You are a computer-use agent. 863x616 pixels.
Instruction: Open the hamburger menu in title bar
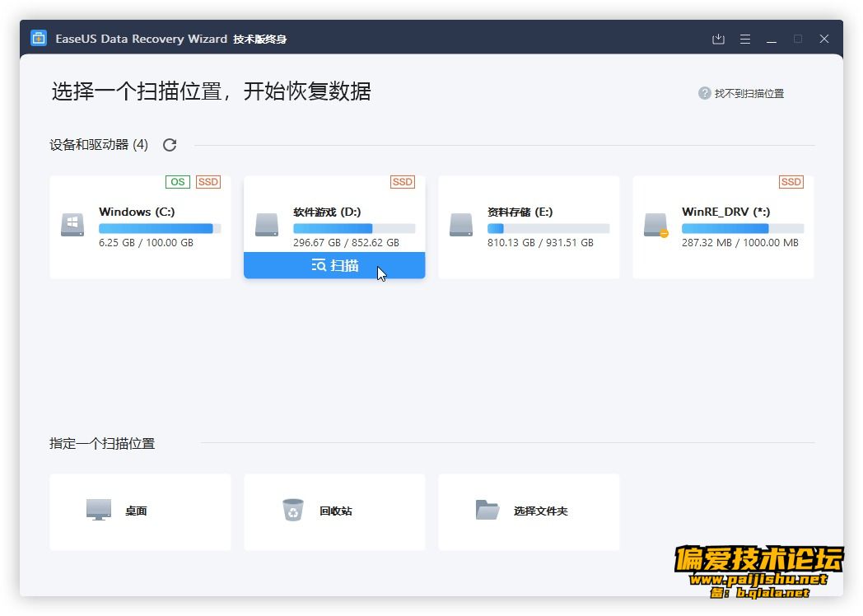pos(745,39)
